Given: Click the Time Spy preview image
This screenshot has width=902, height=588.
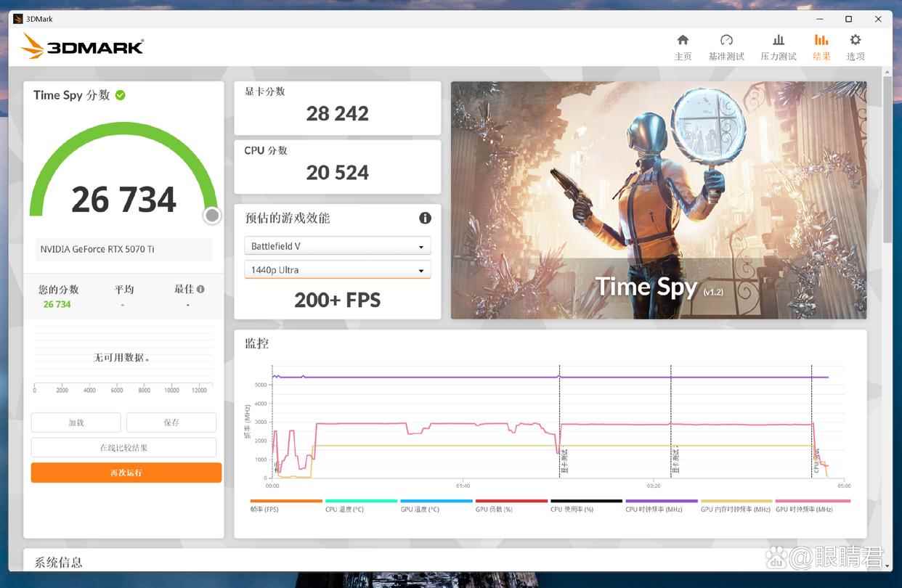Looking at the screenshot, I should click(x=659, y=200).
